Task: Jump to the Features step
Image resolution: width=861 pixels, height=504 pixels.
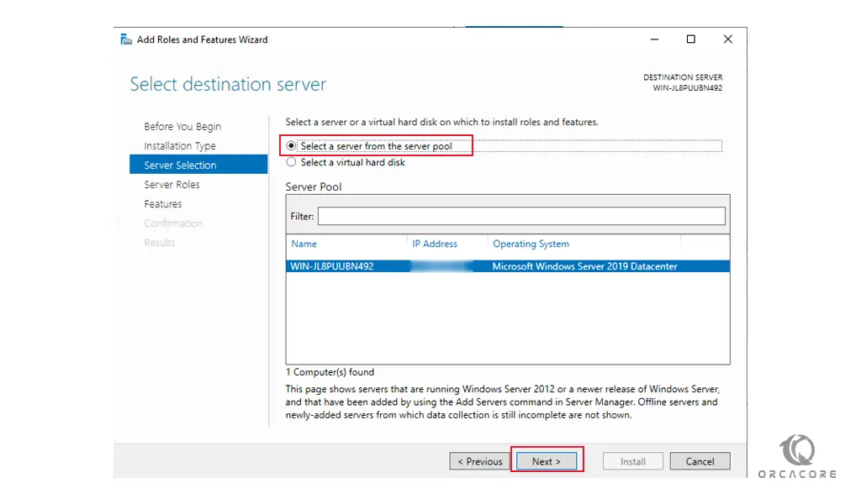Action: pyautogui.click(x=162, y=204)
